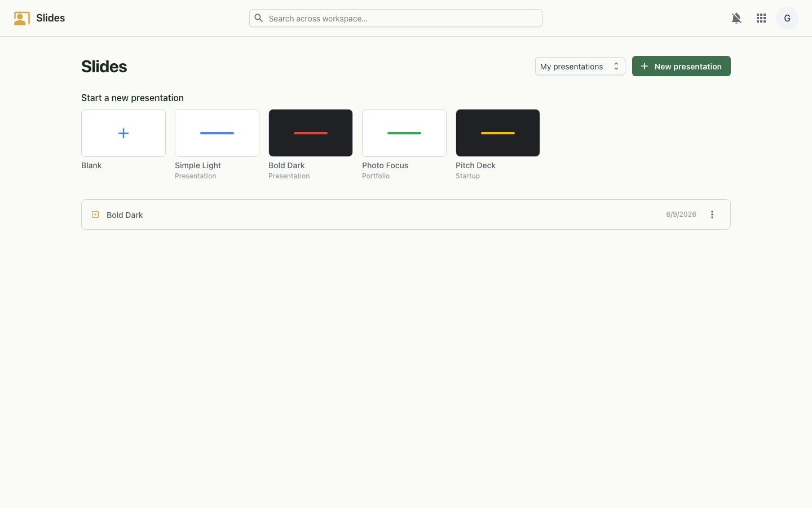Create a Blank presentation from thumbnail

[123, 133]
